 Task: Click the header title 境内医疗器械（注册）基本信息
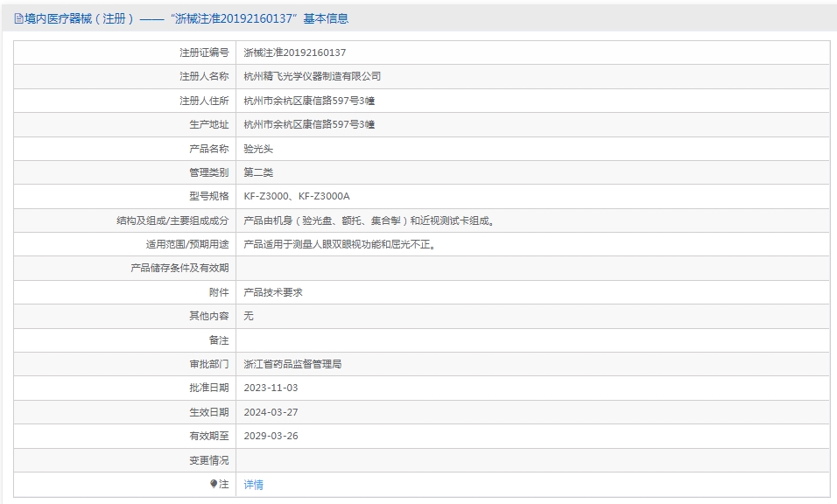pos(186,18)
